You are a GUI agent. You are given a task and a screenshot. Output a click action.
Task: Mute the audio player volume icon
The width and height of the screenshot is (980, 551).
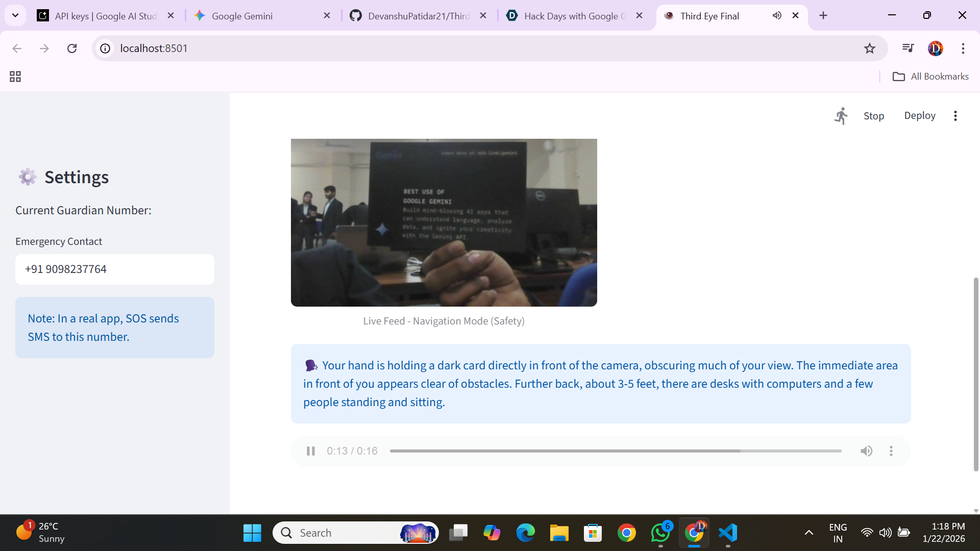coord(866,451)
